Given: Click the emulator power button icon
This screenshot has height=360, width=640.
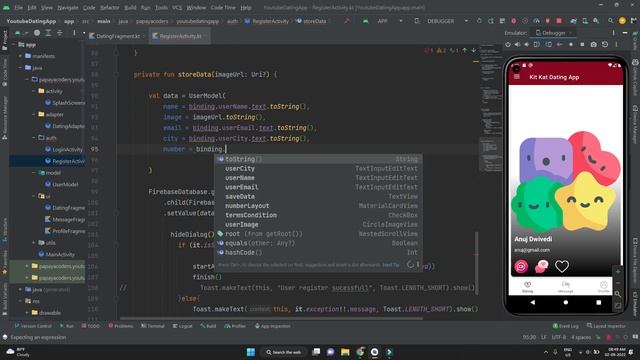Looking at the screenshot, I should coord(508,44).
